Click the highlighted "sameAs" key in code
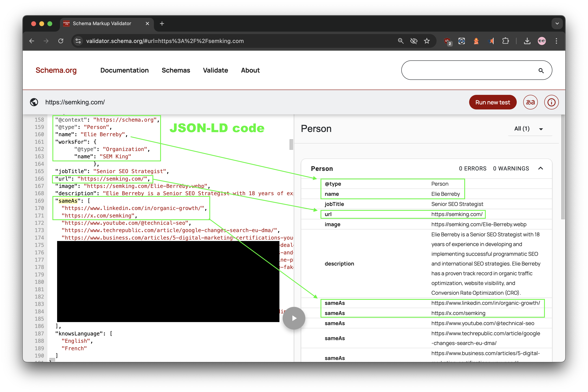Viewport: 588px width, 392px height. pos(68,201)
